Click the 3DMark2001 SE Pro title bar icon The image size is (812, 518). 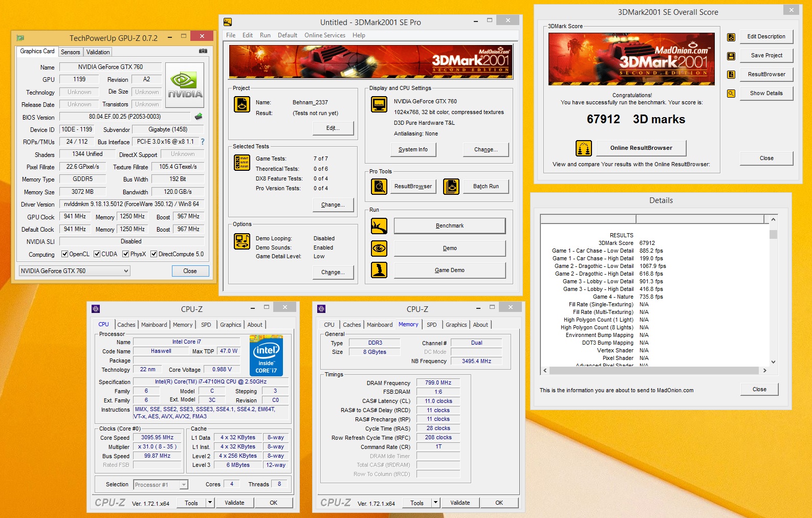click(228, 22)
